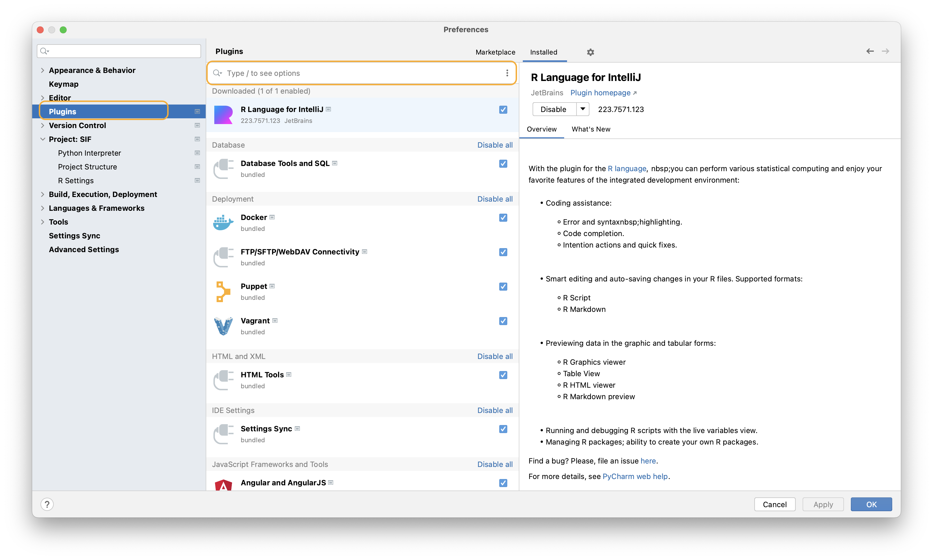Uncheck the Puppet plugin
933x560 pixels.
(503, 286)
